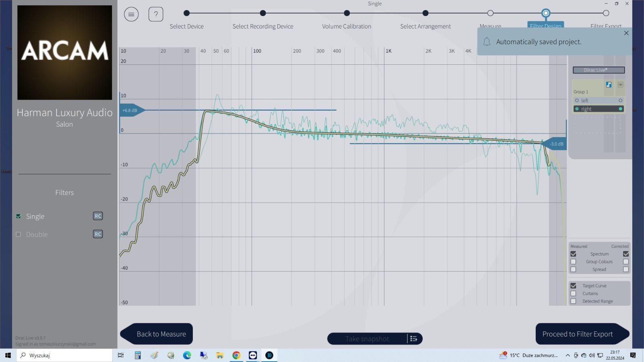This screenshot has height=362, width=644.
Task: Go to the Filter Export step
Action: 606,13
